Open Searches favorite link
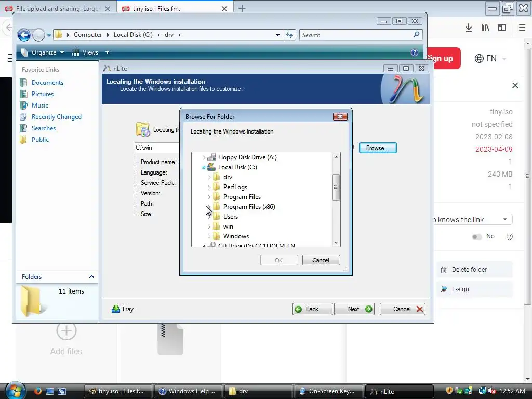 [x=44, y=128]
